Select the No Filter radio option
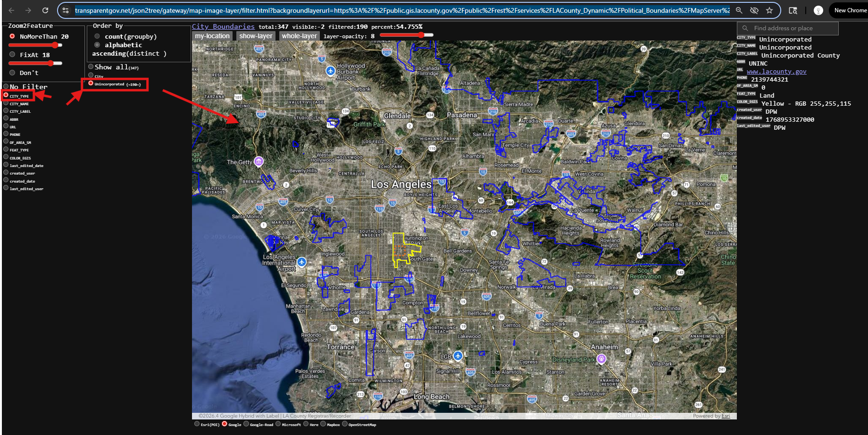The height and width of the screenshot is (435, 868). coord(6,86)
